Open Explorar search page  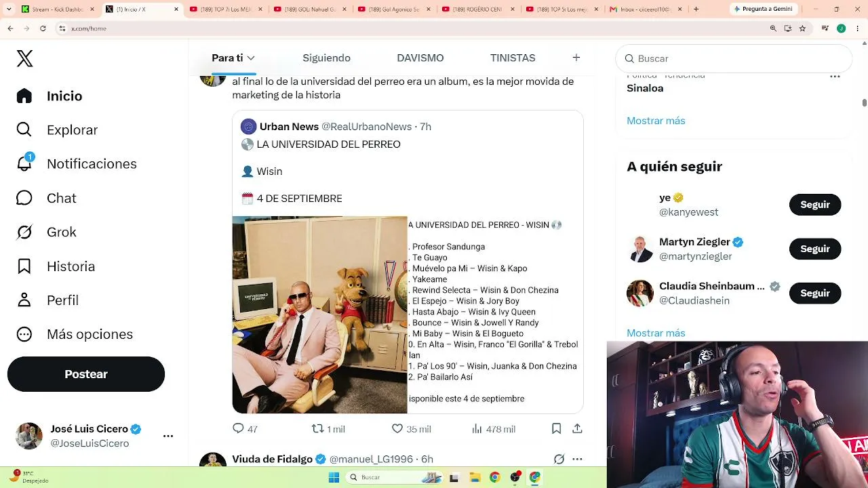coord(57,130)
